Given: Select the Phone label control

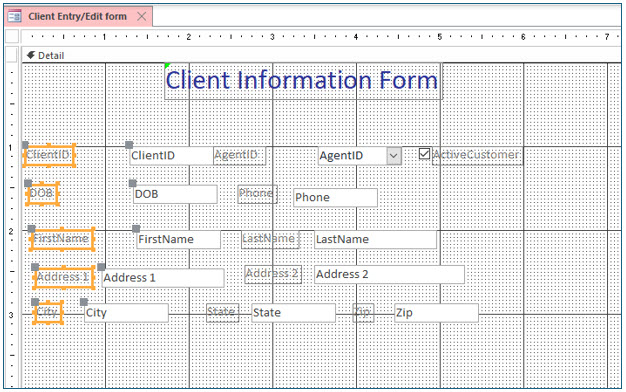Looking at the screenshot, I should 258,194.
